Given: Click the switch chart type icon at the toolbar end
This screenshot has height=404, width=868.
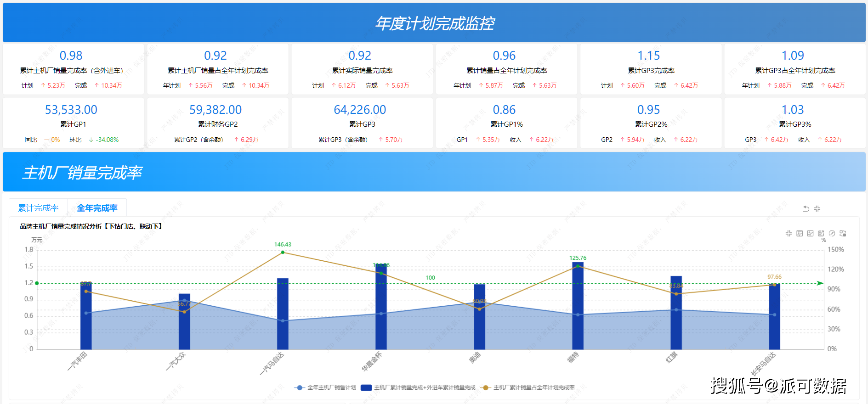Looking at the screenshot, I should point(843,233).
